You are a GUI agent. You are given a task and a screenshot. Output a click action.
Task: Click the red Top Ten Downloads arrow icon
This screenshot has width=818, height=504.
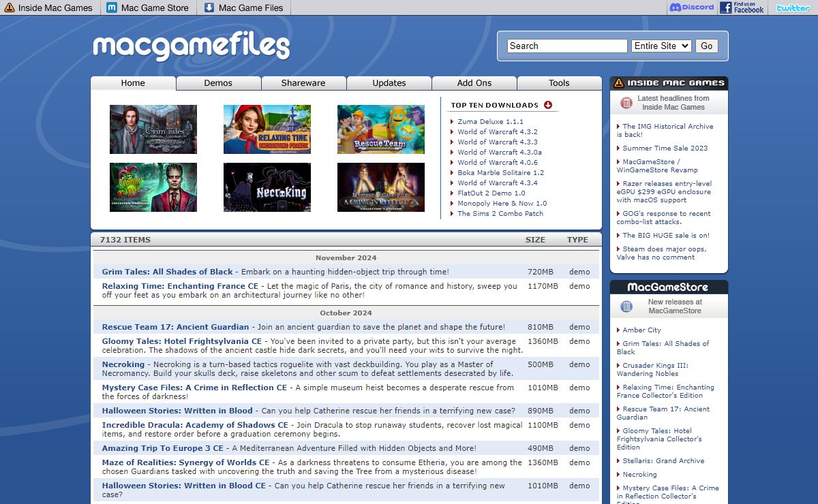coord(548,105)
